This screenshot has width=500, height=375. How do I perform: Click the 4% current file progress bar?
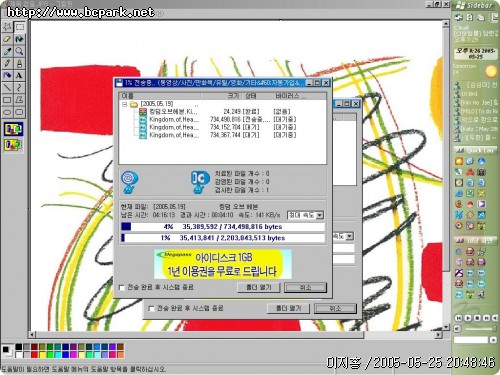pos(223,227)
